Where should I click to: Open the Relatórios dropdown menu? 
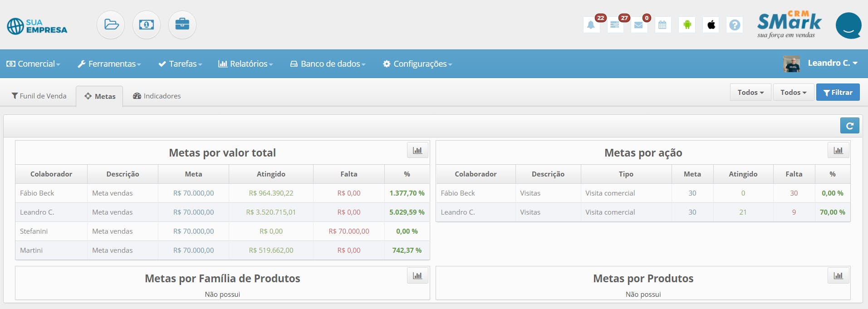coord(245,64)
